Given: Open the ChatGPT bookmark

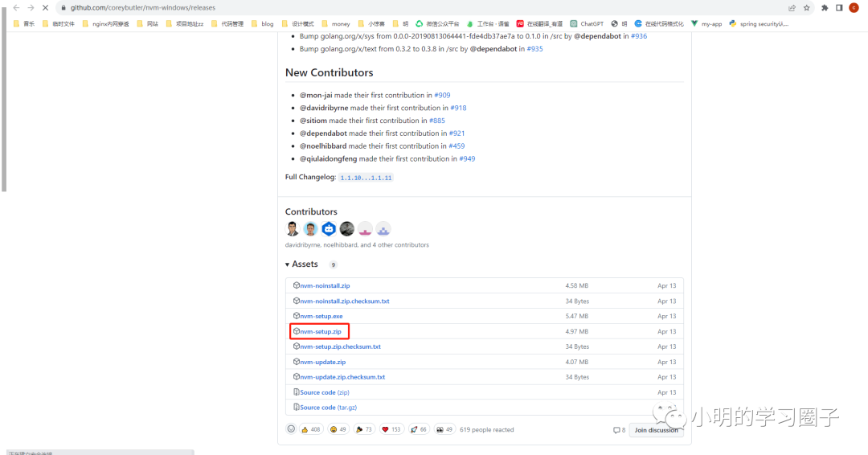Looking at the screenshot, I should pos(587,24).
